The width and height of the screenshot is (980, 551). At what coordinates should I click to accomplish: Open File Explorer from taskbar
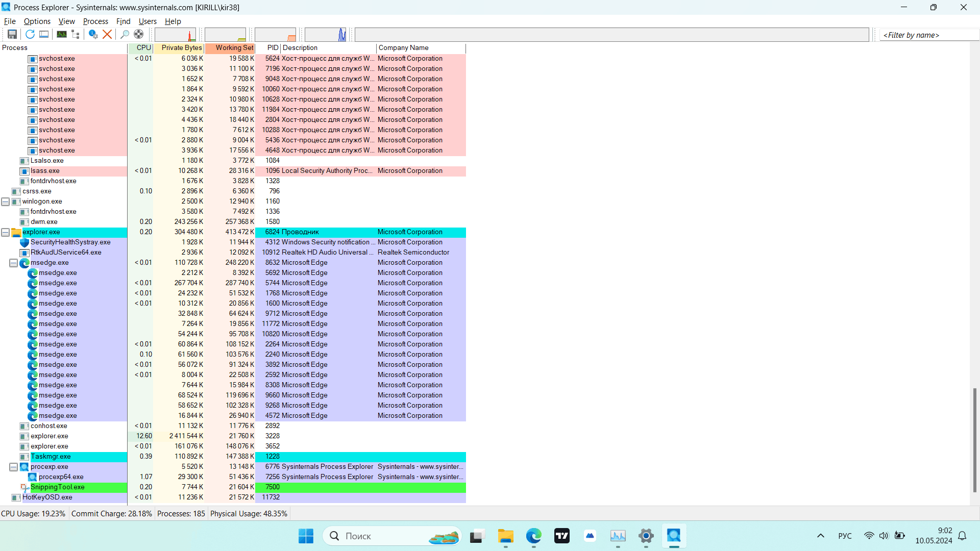(x=506, y=536)
